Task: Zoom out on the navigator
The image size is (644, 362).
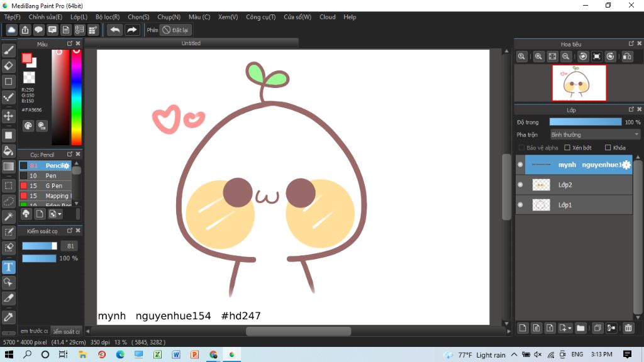Action: (x=565, y=57)
